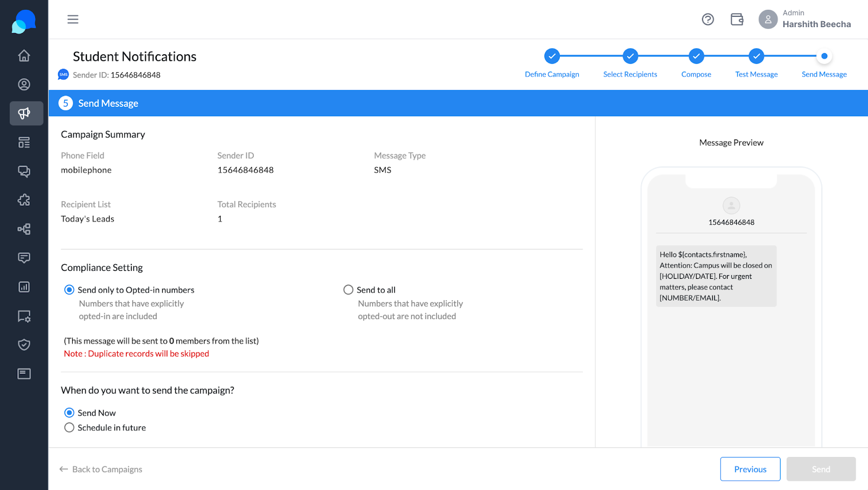The width and height of the screenshot is (868, 490).
Task: Click 'Note : Duplicate records will be skipped'
Action: [136, 354]
